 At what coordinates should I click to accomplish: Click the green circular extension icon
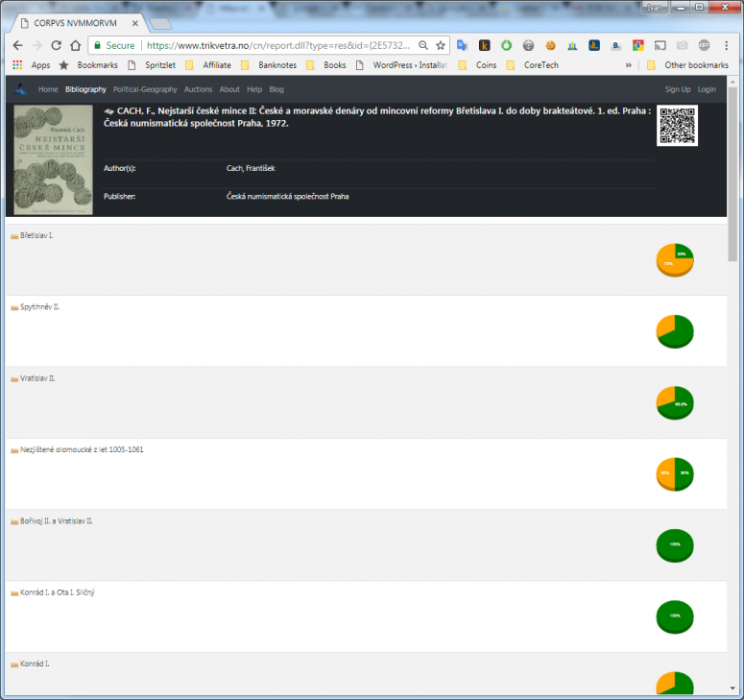pyautogui.click(x=506, y=45)
